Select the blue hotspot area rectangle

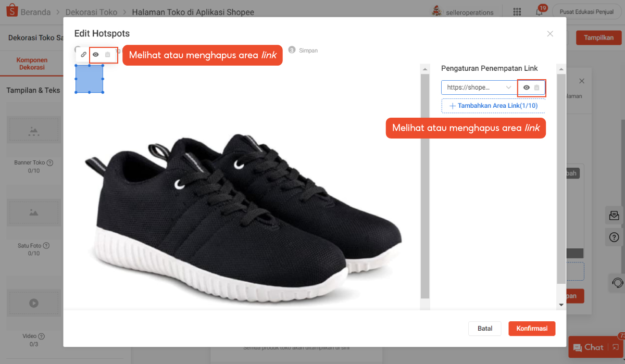pos(89,79)
